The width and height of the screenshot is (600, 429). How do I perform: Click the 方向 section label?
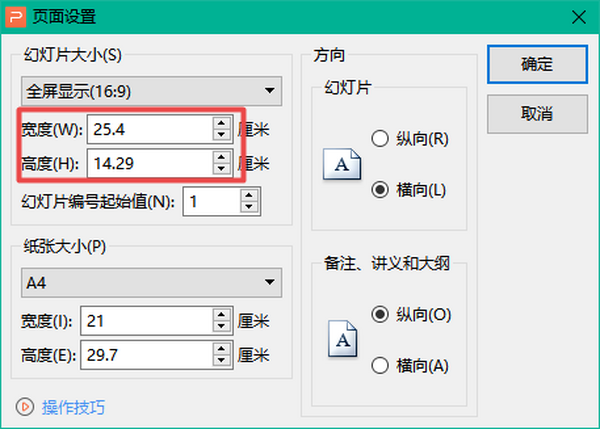click(329, 55)
